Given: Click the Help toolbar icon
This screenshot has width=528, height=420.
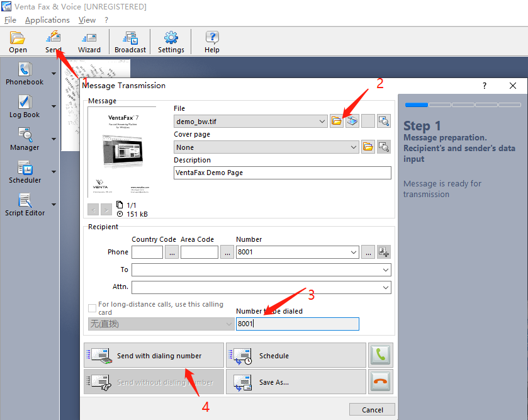Looking at the screenshot, I should pos(212,42).
